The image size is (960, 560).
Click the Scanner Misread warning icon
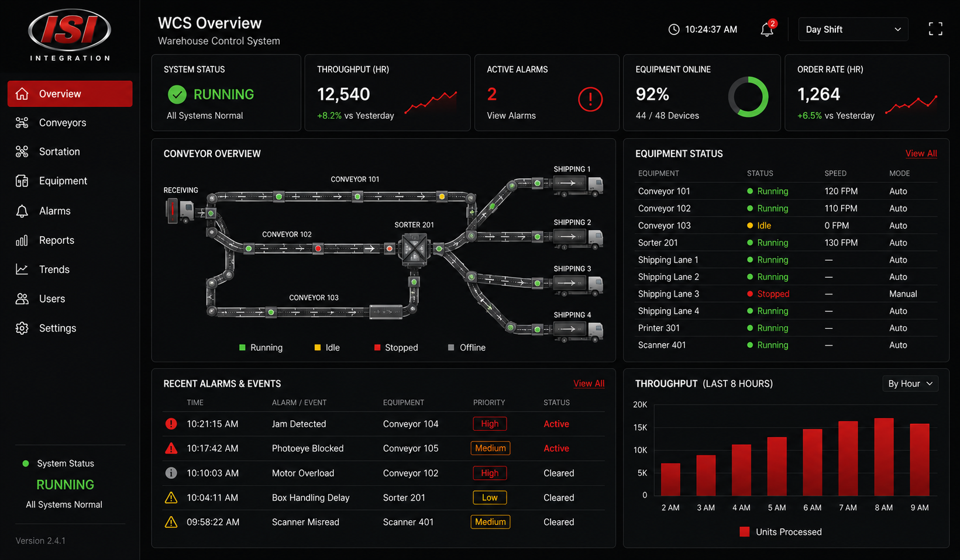171,522
